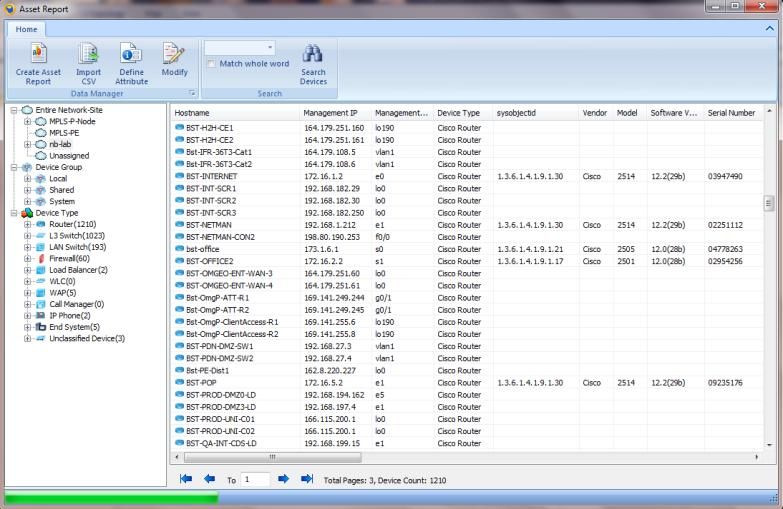Select the Load Balancer(2) icon

(x=41, y=270)
